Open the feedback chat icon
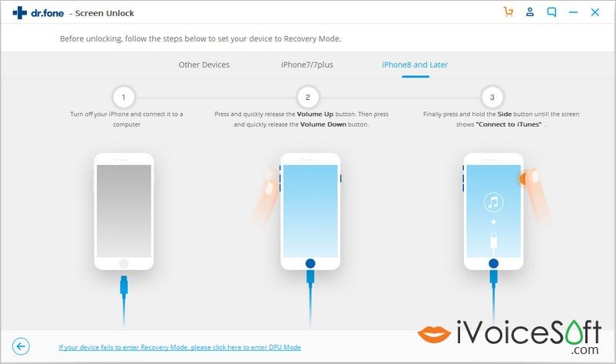 pyautogui.click(x=551, y=12)
